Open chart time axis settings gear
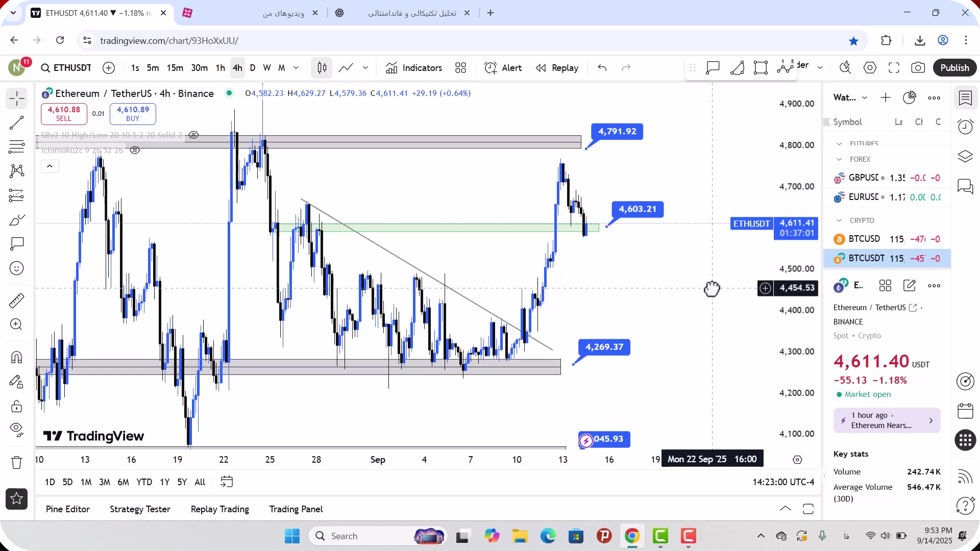The height and width of the screenshot is (551, 980). (797, 460)
